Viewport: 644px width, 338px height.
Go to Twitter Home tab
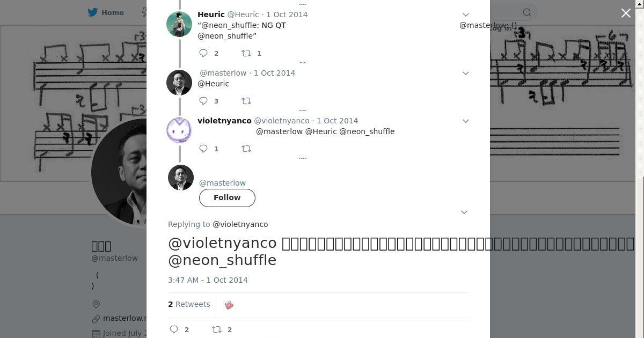point(106,12)
